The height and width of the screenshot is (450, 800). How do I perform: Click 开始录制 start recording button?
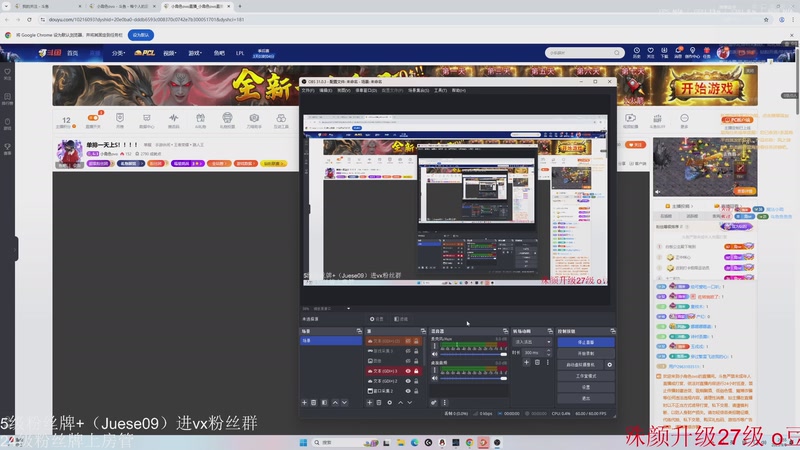[586, 354]
